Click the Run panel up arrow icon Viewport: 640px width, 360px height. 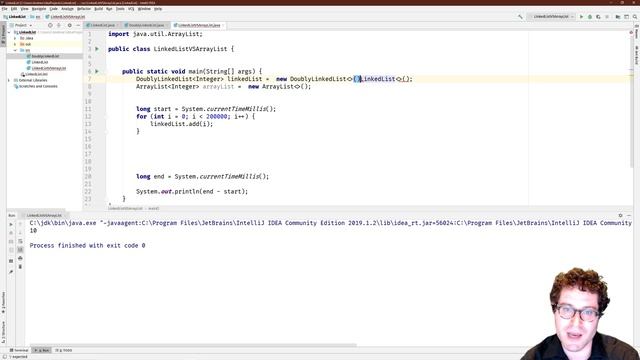pyautogui.click(x=20, y=224)
